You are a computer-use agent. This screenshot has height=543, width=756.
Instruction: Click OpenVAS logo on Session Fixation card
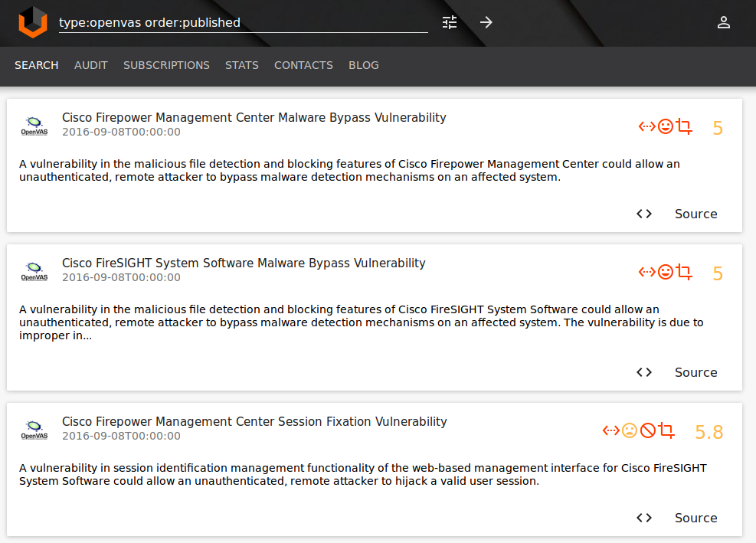coord(34,430)
